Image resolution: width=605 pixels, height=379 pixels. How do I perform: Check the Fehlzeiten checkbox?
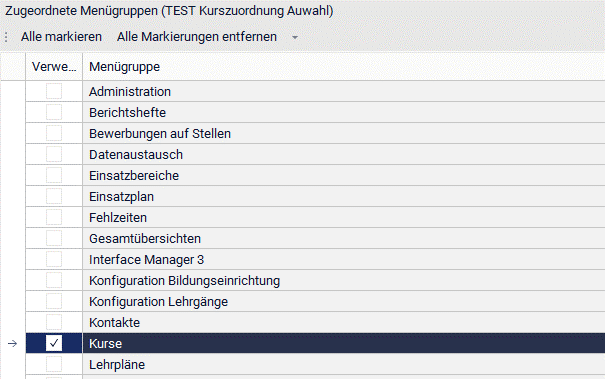(x=54, y=217)
